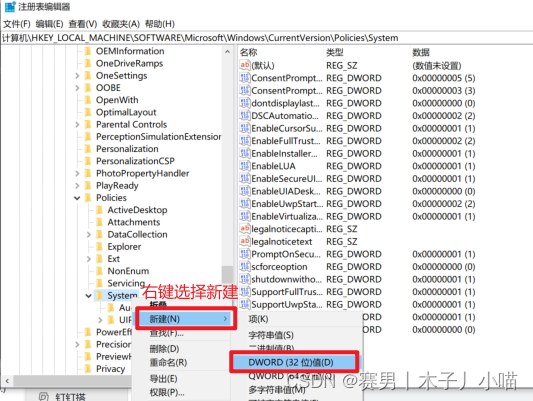Collapse the Policies tree node
The width and height of the screenshot is (533, 401).
[x=77, y=198]
